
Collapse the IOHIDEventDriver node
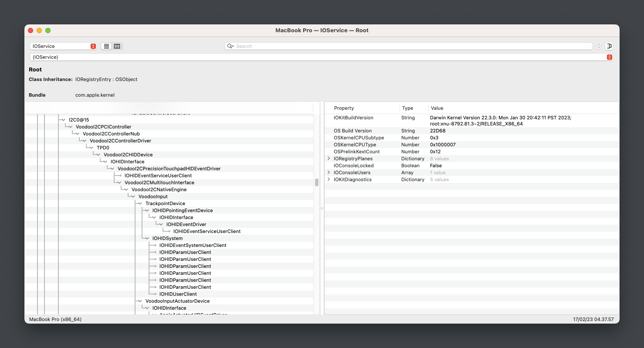[x=161, y=224]
